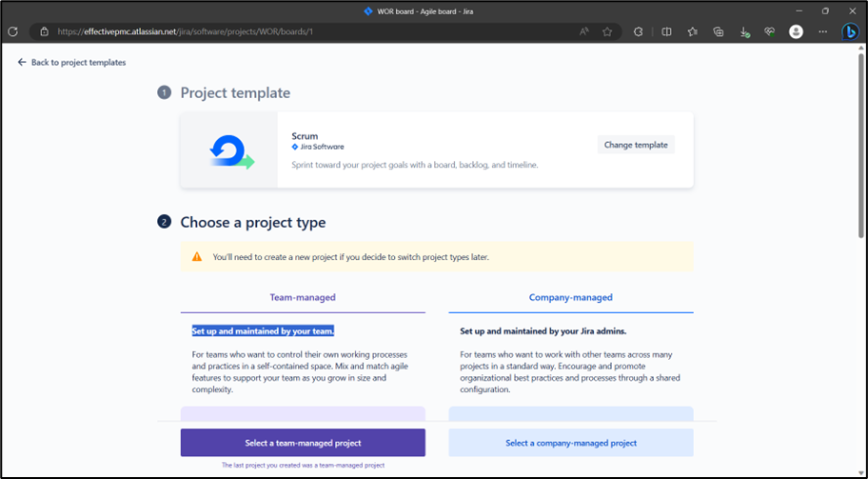
Task: Click the Scrum template logo
Action: [x=231, y=152]
